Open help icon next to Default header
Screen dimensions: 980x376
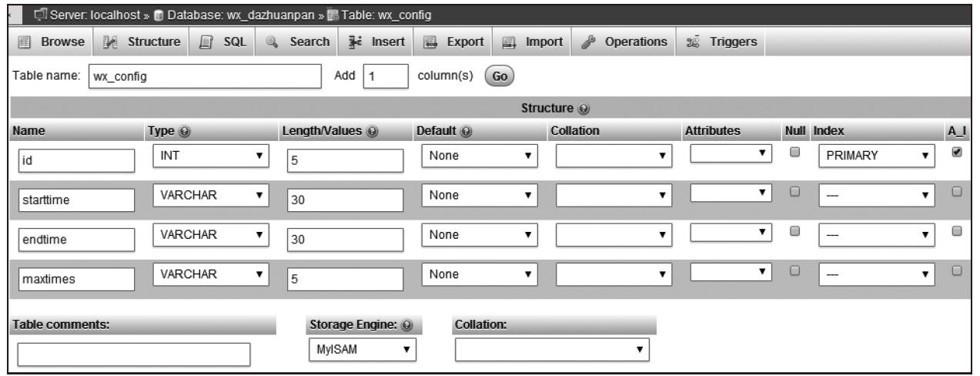465,133
